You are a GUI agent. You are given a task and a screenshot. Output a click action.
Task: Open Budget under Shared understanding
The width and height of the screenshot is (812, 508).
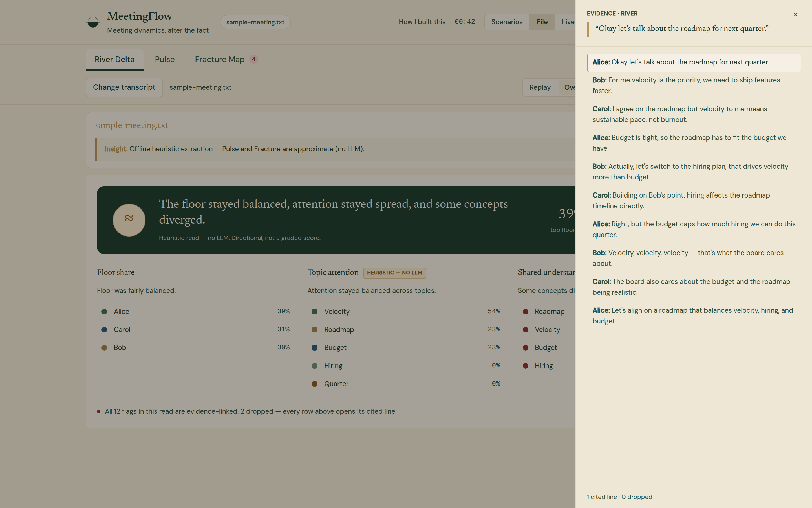[x=546, y=348]
